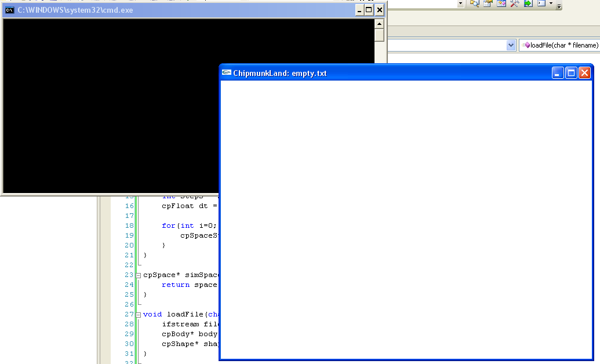Click 'cpSpace* simSpace' code on line 23
600x364 pixels.
(x=181, y=275)
